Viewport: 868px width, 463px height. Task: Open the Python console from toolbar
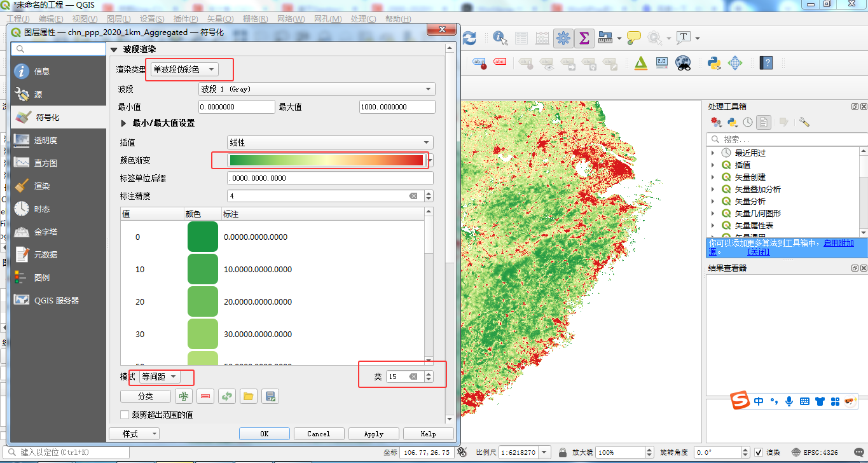click(x=713, y=62)
